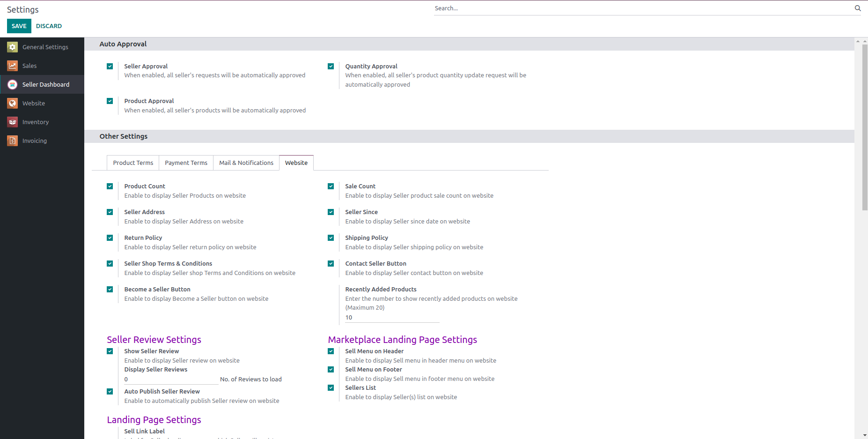868x439 pixels.
Task: Click the Invoicing icon in sidebar
Action: pyautogui.click(x=13, y=141)
